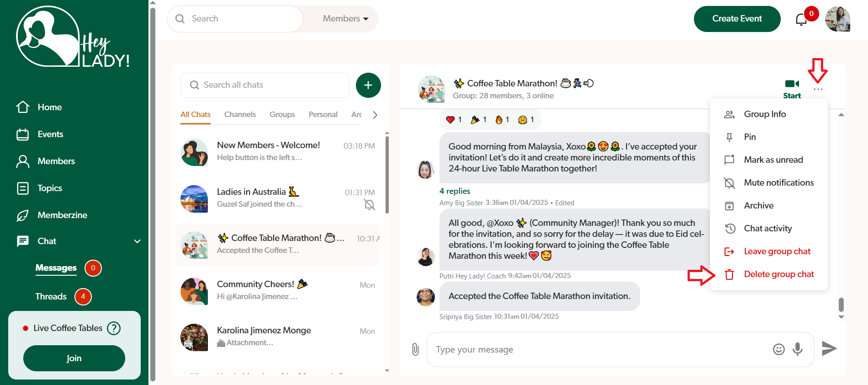Open the Members search filter dropdown
The width and height of the screenshot is (868, 385).
pos(345,19)
